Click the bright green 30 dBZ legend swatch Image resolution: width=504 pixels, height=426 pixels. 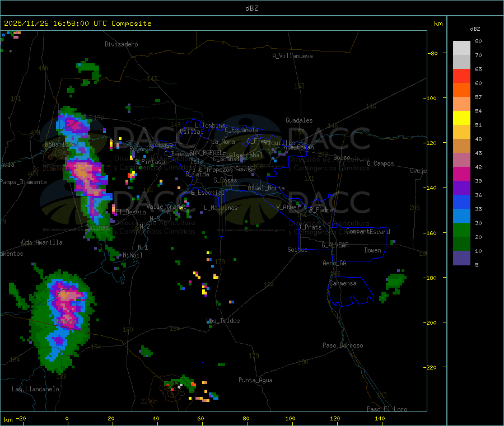click(461, 230)
